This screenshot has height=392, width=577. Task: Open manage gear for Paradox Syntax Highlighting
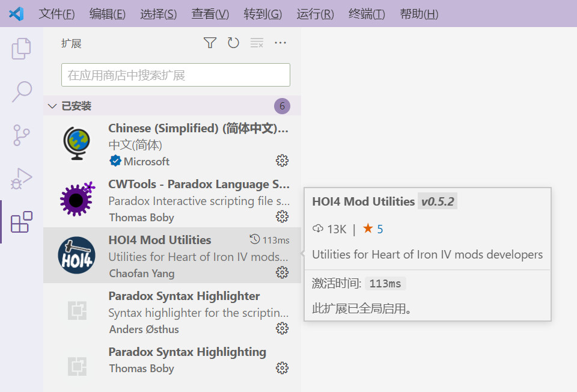[282, 368]
